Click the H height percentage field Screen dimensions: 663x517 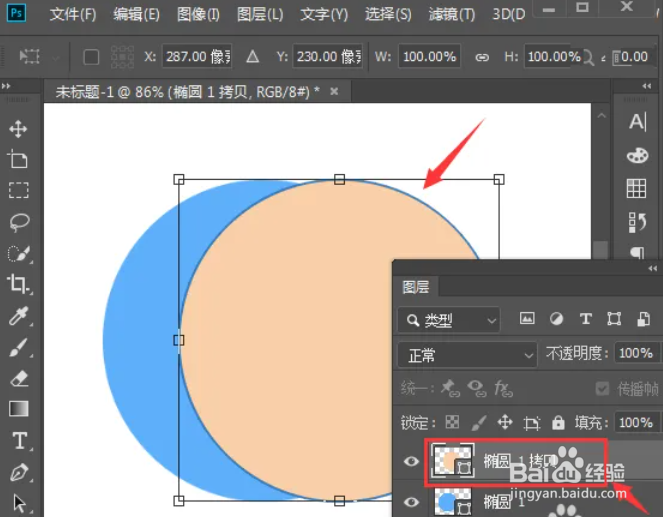click(x=553, y=56)
